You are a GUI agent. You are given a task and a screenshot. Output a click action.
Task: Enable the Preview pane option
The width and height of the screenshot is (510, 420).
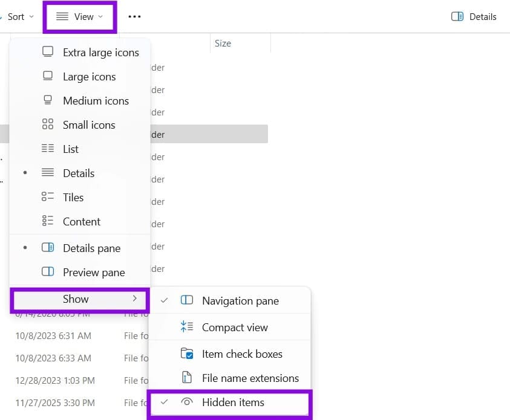click(80, 272)
